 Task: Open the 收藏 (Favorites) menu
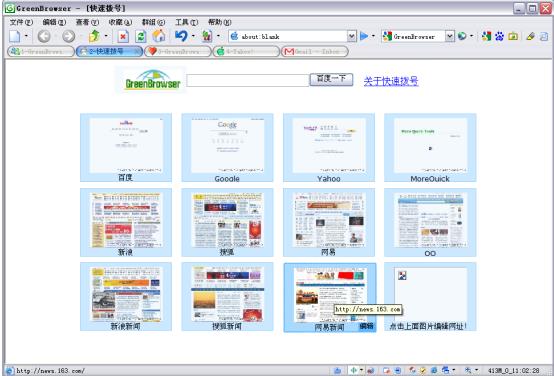coord(120,22)
